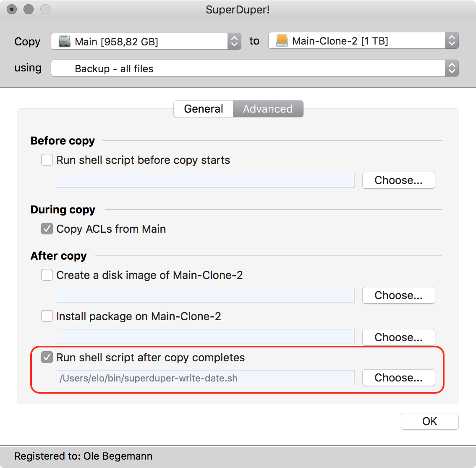Uncheck Copy ACLs from Main
The width and height of the screenshot is (476, 468).
[47, 229]
